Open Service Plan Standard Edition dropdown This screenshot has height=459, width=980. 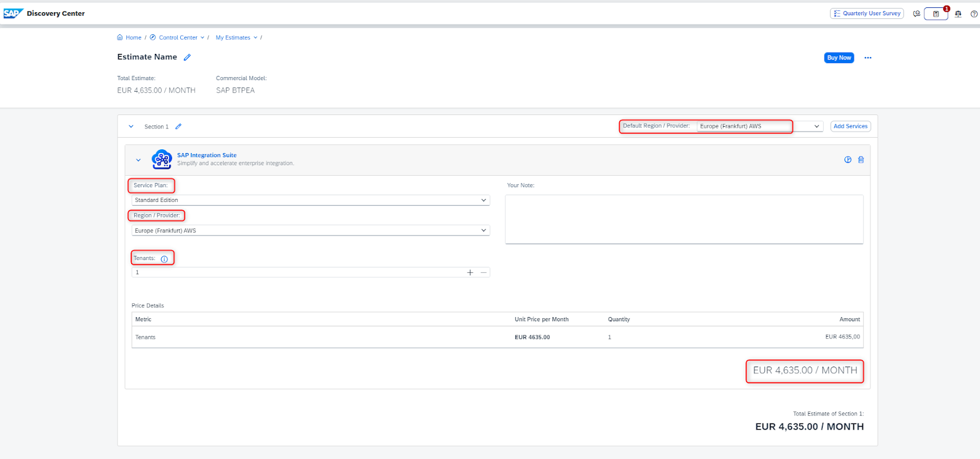(311, 200)
